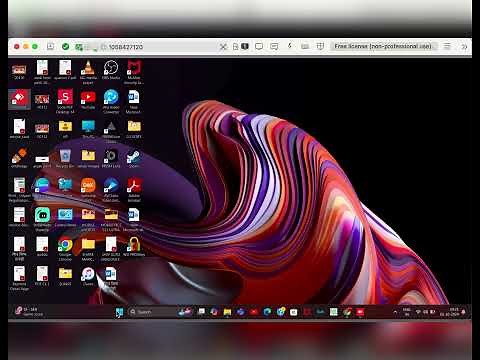The height and width of the screenshot is (360, 480).
Task: Click the green checkmark status icon in AnyDesk toolbar
Action: click(66, 46)
